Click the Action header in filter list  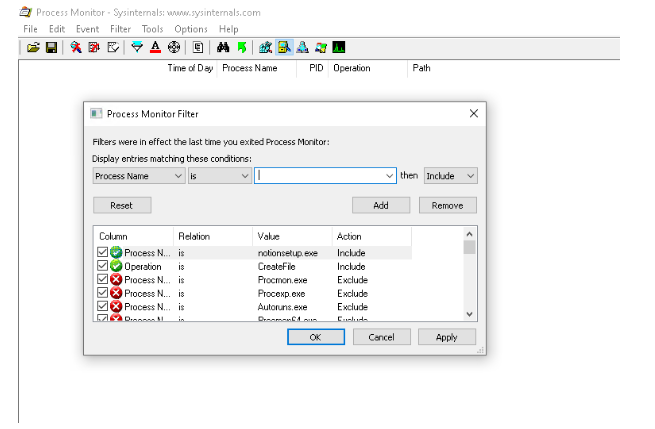coord(371,236)
